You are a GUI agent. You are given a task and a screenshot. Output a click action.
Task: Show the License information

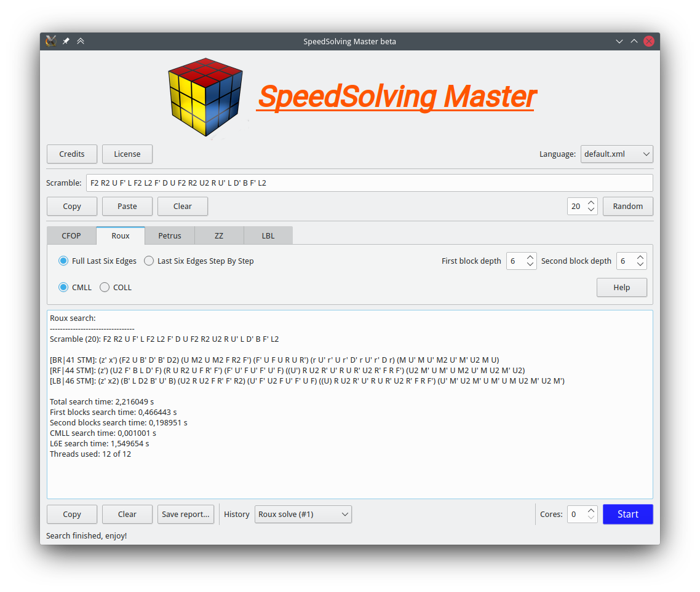127,154
